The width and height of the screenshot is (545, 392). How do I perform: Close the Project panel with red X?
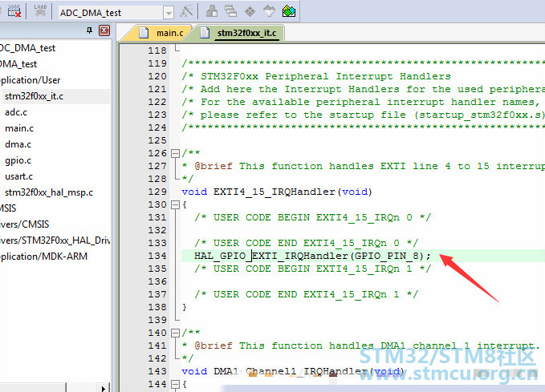click(104, 30)
